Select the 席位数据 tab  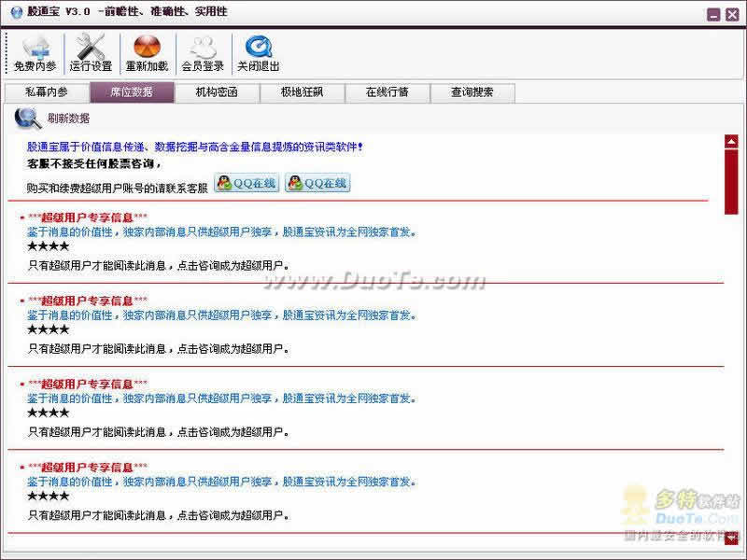tap(132, 92)
